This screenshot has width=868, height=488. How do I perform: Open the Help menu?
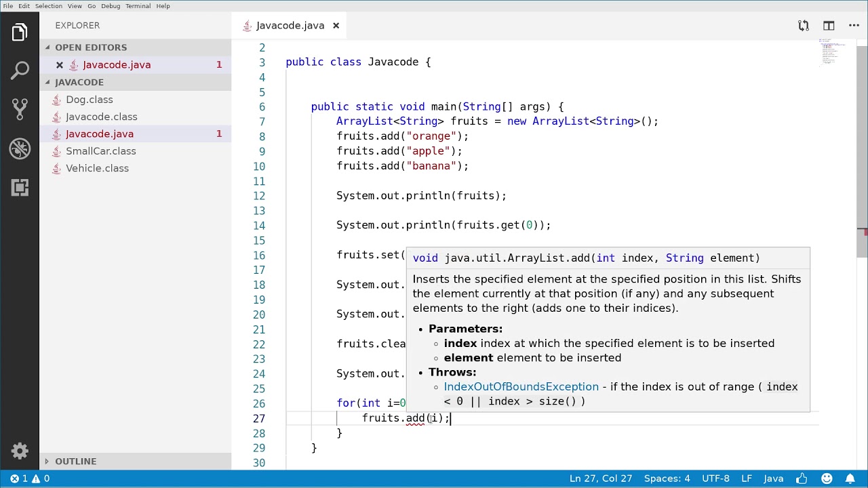(x=163, y=6)
